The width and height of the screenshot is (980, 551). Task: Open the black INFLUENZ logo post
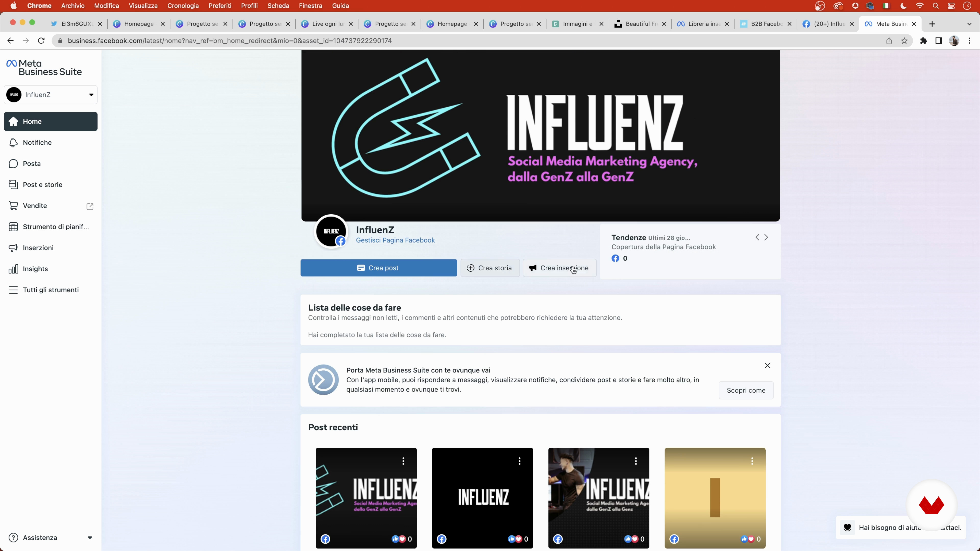pos(482,498)
